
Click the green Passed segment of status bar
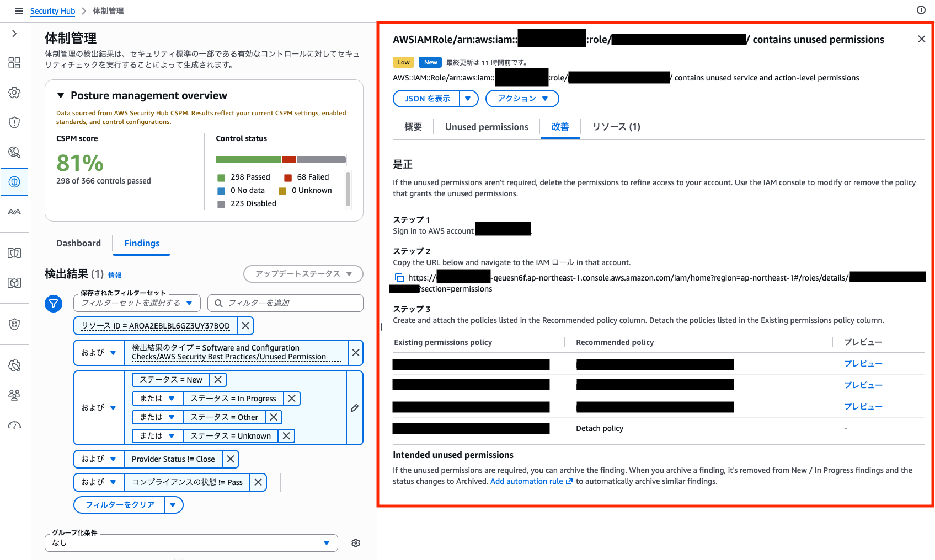point(249,160)
